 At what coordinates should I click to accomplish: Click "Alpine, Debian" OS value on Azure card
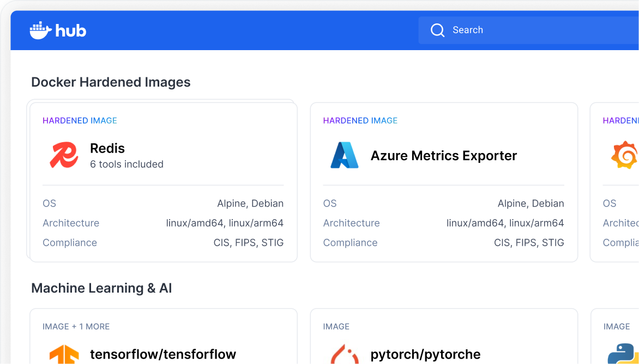pos(531,204)
